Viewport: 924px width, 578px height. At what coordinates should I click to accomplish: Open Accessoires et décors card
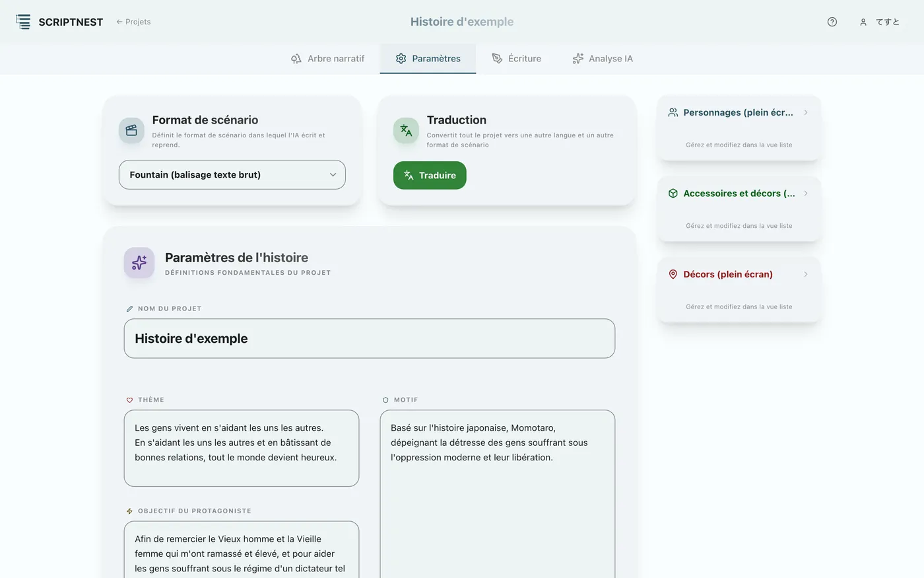pyautogui.click(x=739, y=209)
